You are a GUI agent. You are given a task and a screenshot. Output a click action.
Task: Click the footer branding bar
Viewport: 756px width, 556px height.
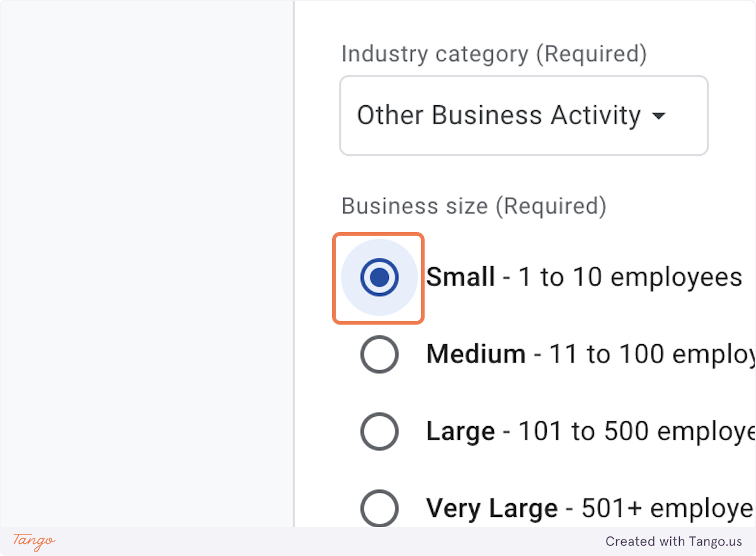click(x=378, y=542)
